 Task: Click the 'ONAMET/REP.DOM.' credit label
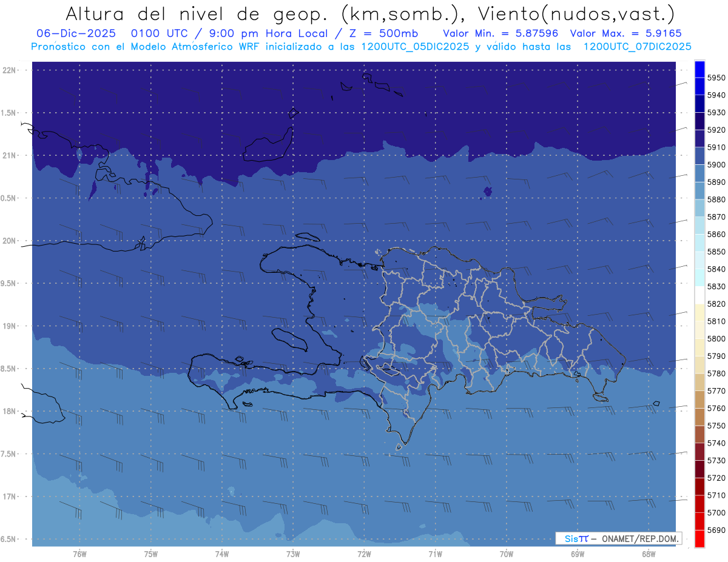pyautogui.click(x=639, y=538)
